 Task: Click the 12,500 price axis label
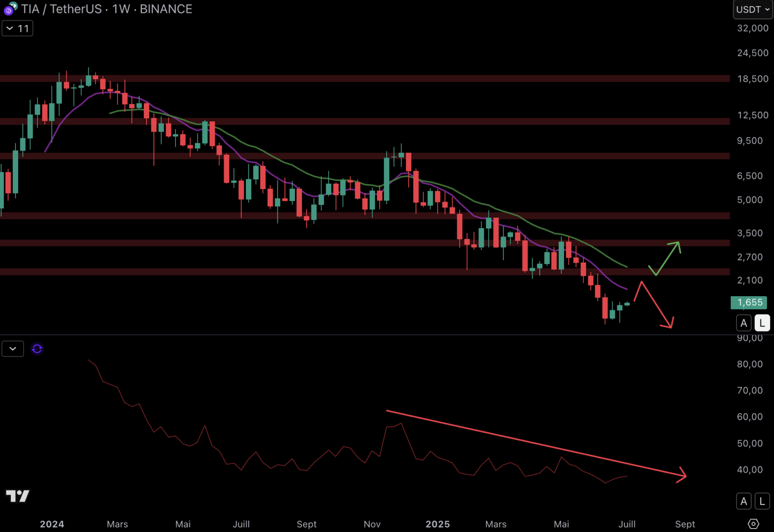pyautogui.click(x=753, y=115)
